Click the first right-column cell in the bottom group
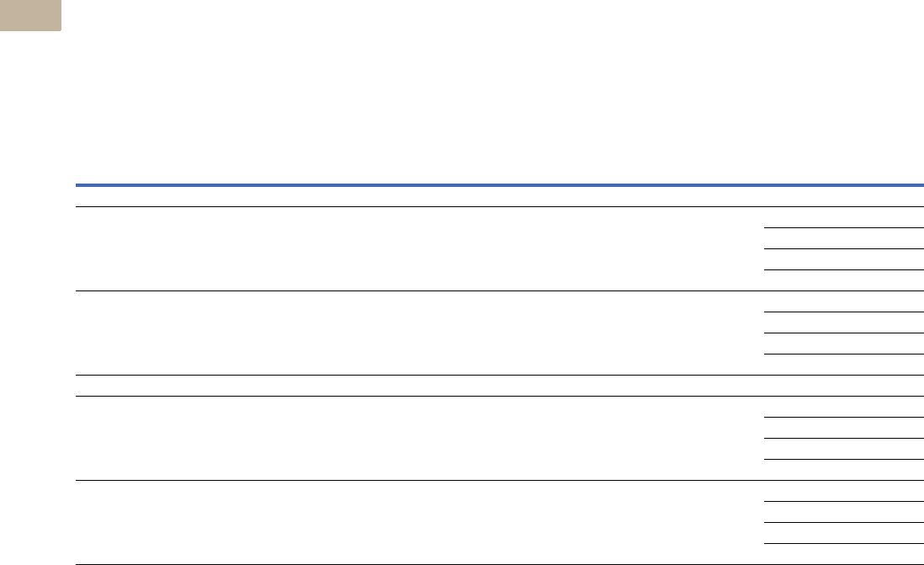Screen dimensions: 924x565 [x=844, y=491]
